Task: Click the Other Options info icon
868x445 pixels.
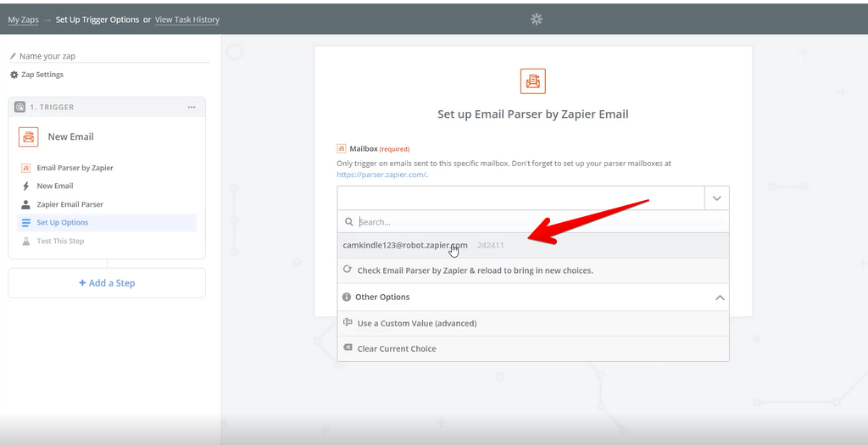Action: coord(347,297)
